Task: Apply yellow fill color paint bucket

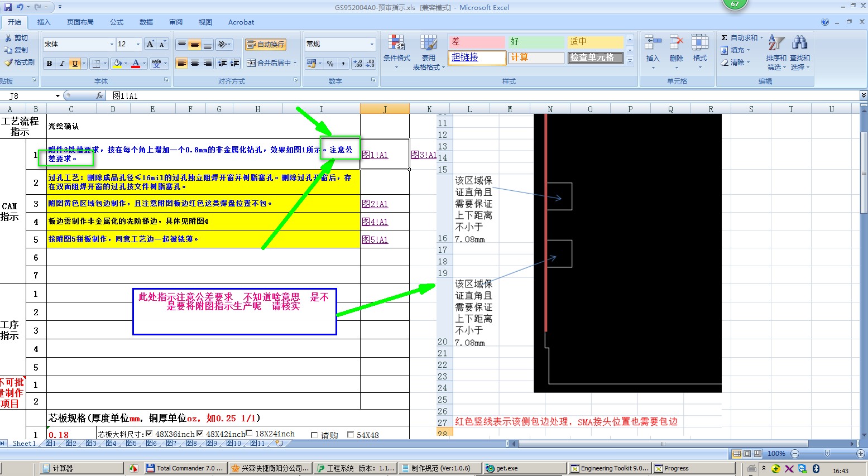Action: click(x=117, y=64)
